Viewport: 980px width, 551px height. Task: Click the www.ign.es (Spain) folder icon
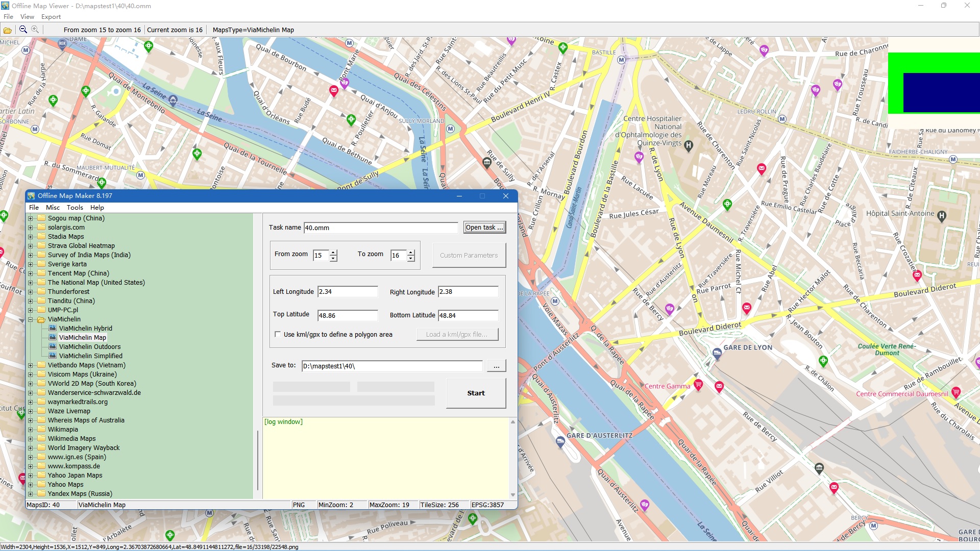[41, 457]
